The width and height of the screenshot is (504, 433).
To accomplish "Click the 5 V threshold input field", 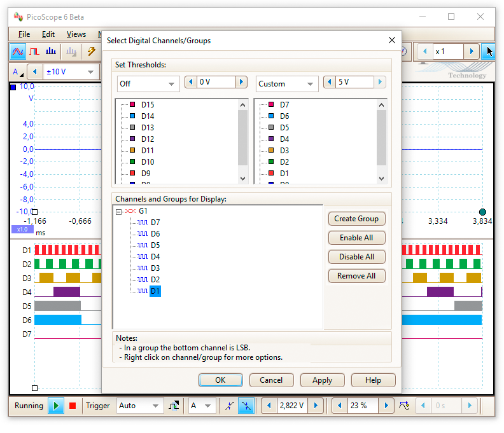I will pyautogui.click(x=354, y=82).
